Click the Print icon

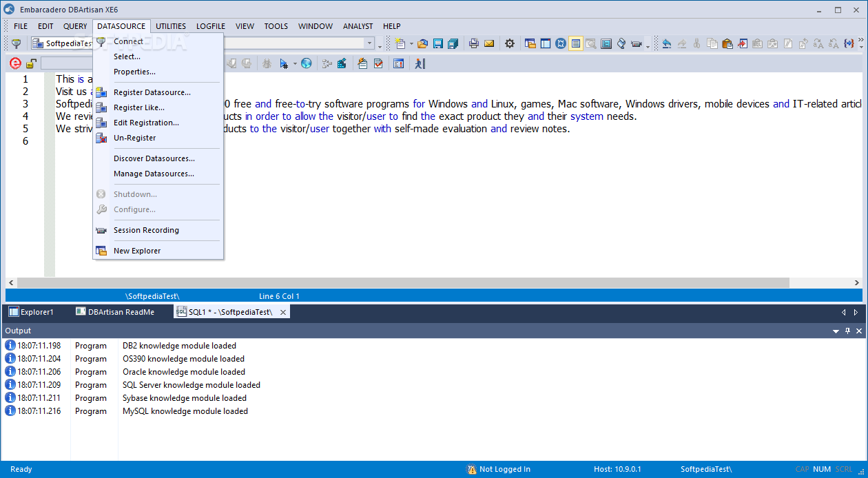tap(474, 43)
